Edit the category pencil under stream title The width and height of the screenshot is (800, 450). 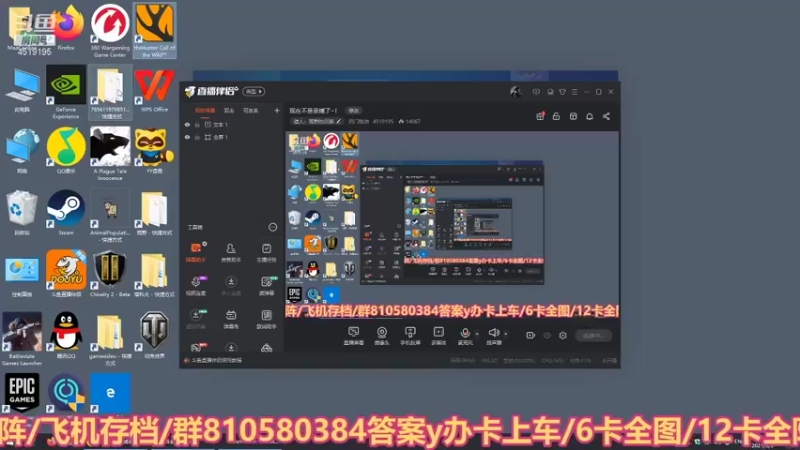pyautogui.click(x=338, y=121)
